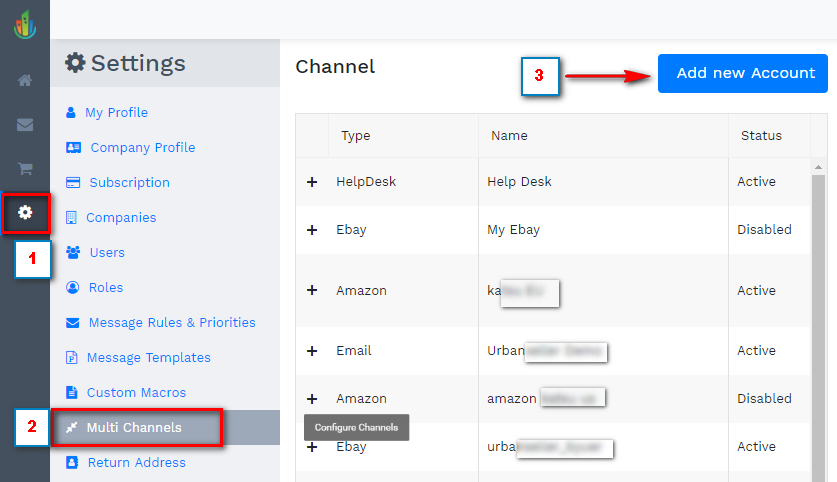Open settings gear icon in sidebar
Image resolution: width=837 pixels, height=482 pixels.
pos(25,212)
